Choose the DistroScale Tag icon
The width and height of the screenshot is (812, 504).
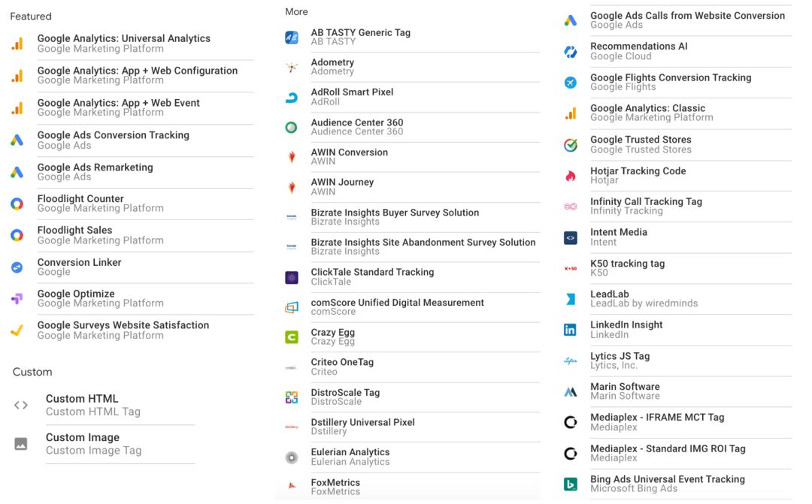292,397
